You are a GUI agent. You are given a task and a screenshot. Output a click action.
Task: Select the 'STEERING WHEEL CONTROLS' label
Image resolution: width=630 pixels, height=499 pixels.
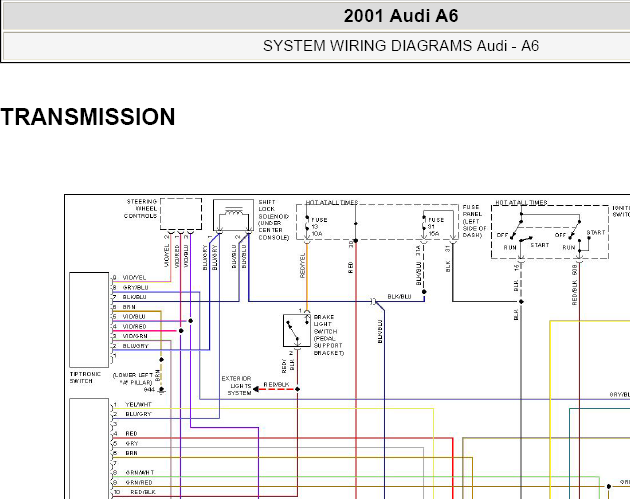point(140,209)
